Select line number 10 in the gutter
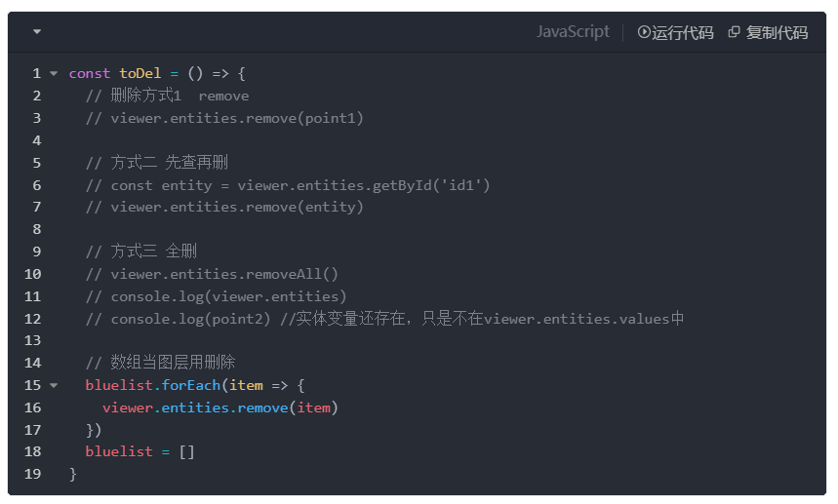This screenshot has height=504, width=838. (x=32, y=274)
